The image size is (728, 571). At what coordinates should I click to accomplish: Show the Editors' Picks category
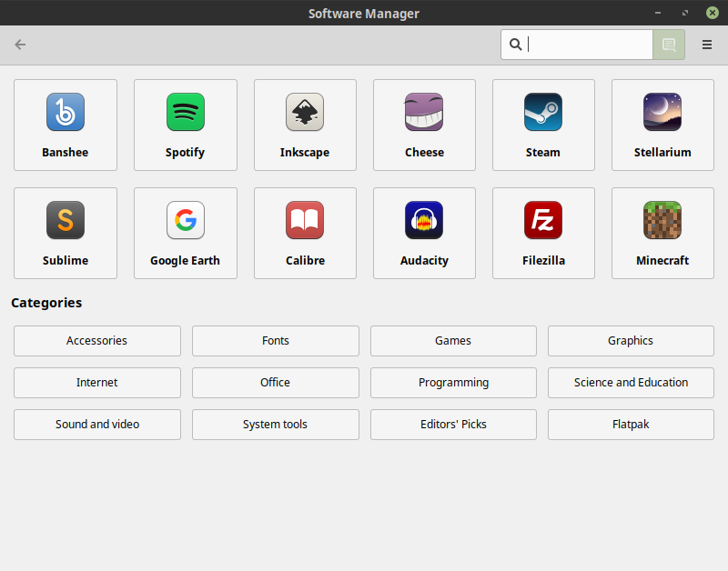click(453, 425)
